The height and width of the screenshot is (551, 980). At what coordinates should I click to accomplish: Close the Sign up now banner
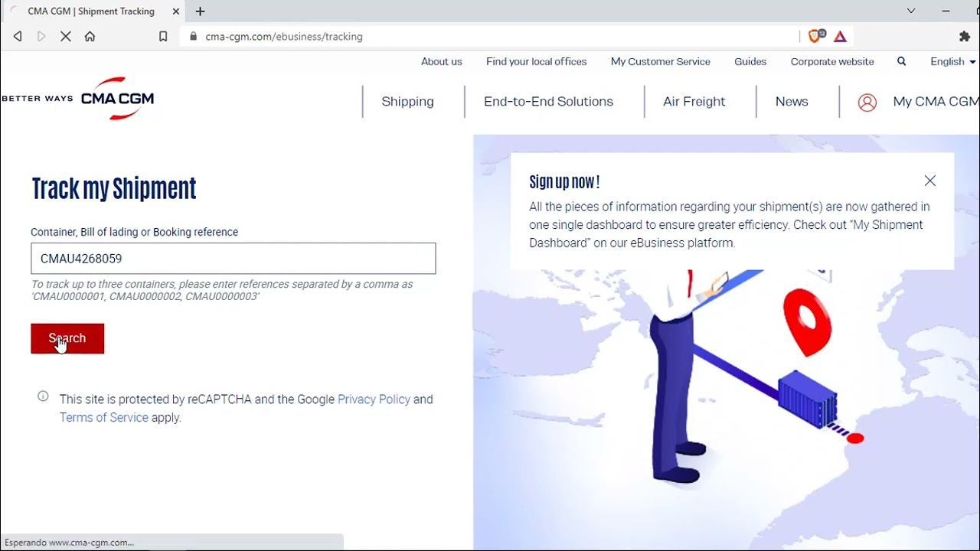[x=929, y=181]
